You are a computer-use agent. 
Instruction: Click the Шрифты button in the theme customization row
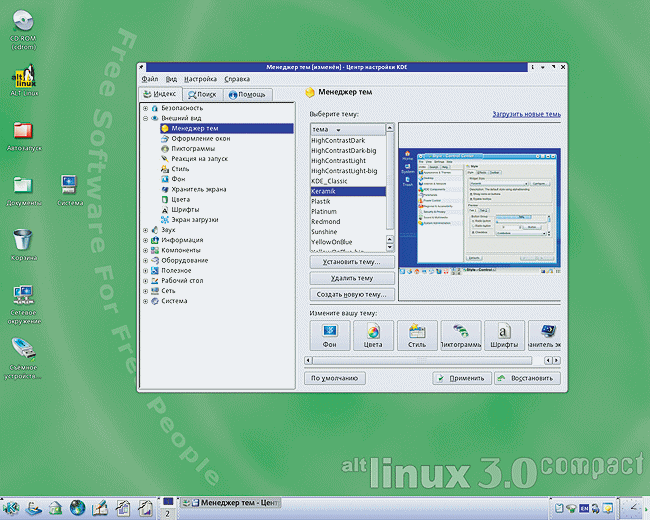[x=506, y=334]
